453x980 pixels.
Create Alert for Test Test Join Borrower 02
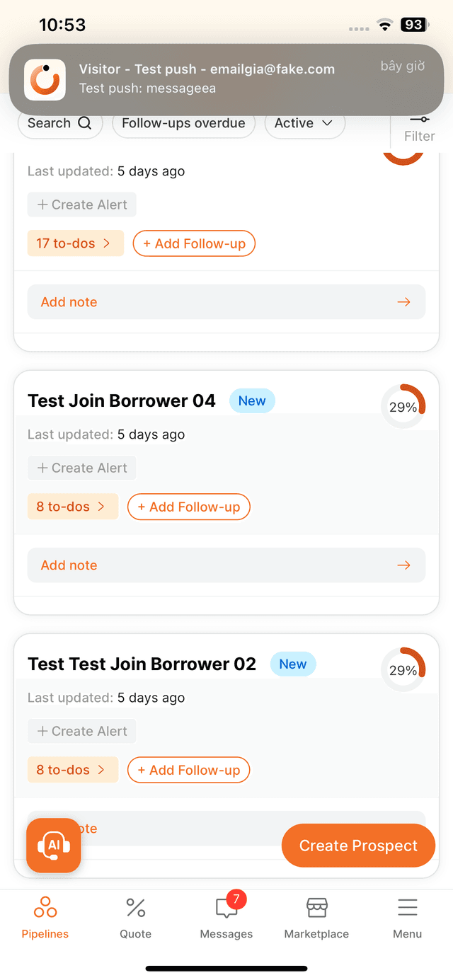82,731
